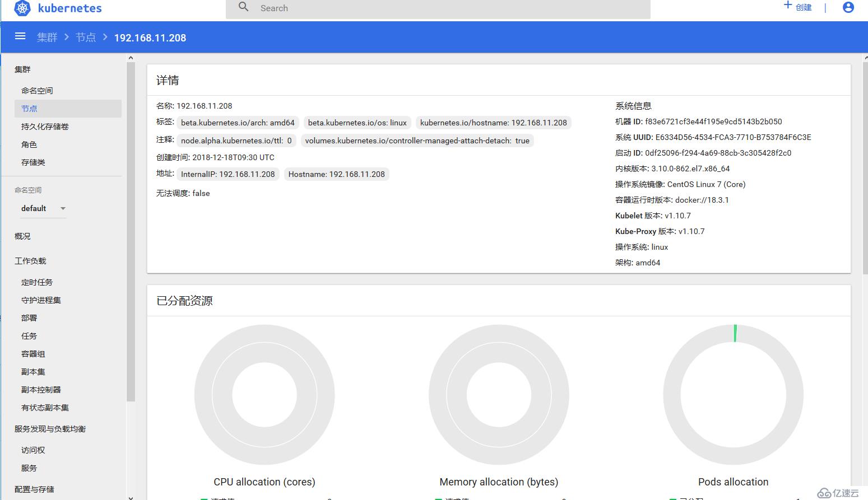The image size is (868, 500).
Task: Open 存储类 sidebar item
Action: pyautogui.click(x=33, y=162)
